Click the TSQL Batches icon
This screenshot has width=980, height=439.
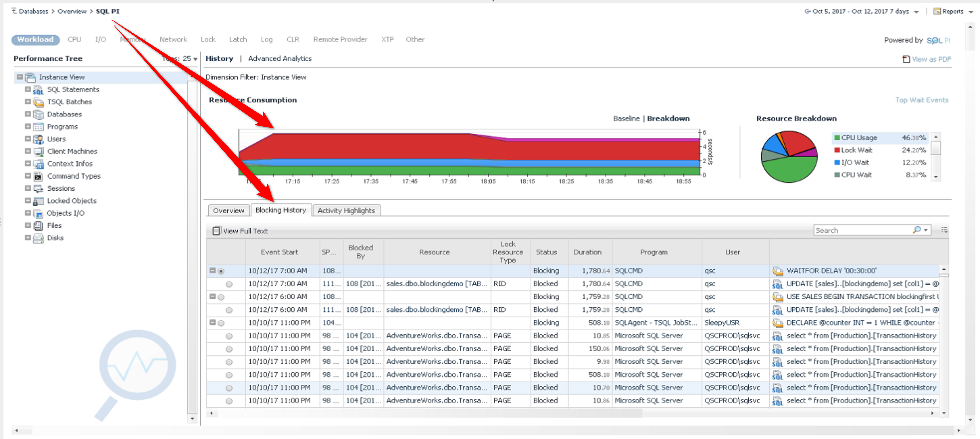click(x=38, y=102)
